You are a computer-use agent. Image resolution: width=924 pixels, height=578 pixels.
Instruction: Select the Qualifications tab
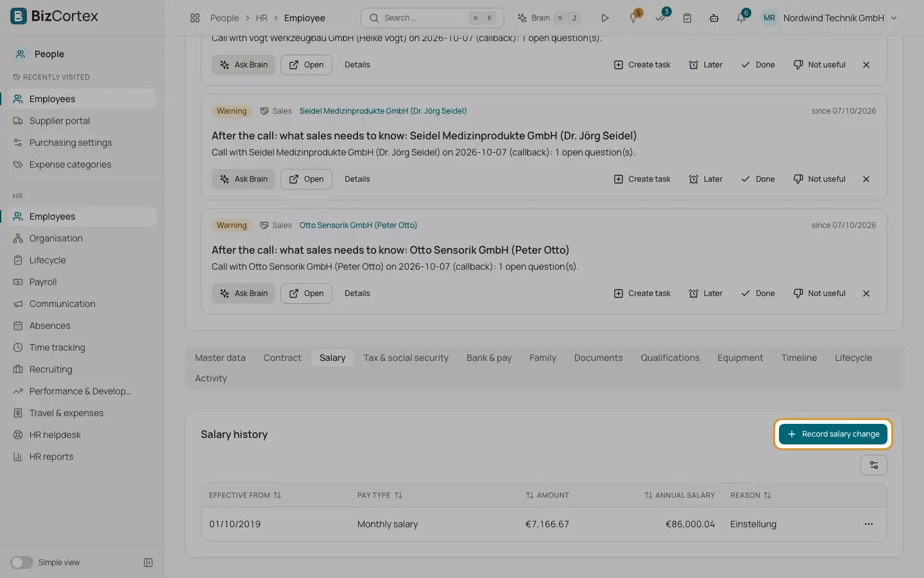(x=670, y=358)
